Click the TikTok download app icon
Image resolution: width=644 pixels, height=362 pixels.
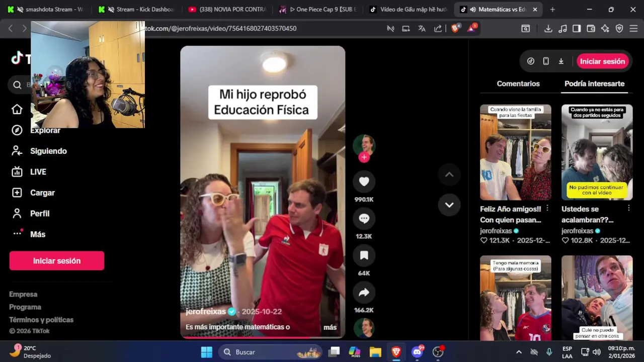point(561,61)
